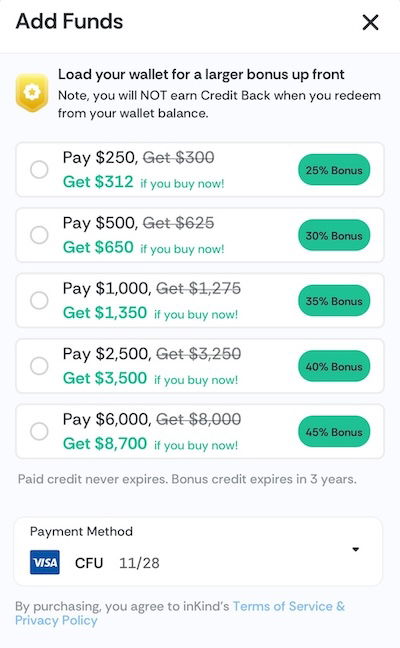The height and width of the screenshot is (648, 400).
Task: Select the Pay $500 radio button
Action: pyautogui.click(x=39, y=235)
